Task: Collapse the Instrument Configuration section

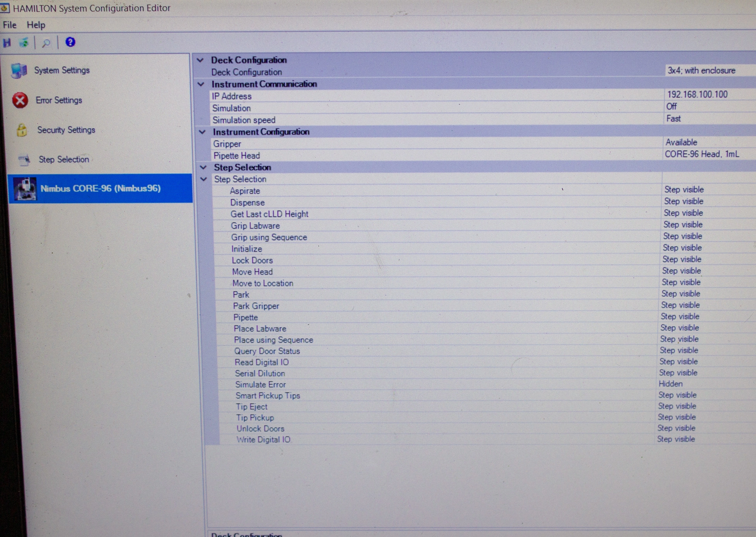Action: point(202,132)
